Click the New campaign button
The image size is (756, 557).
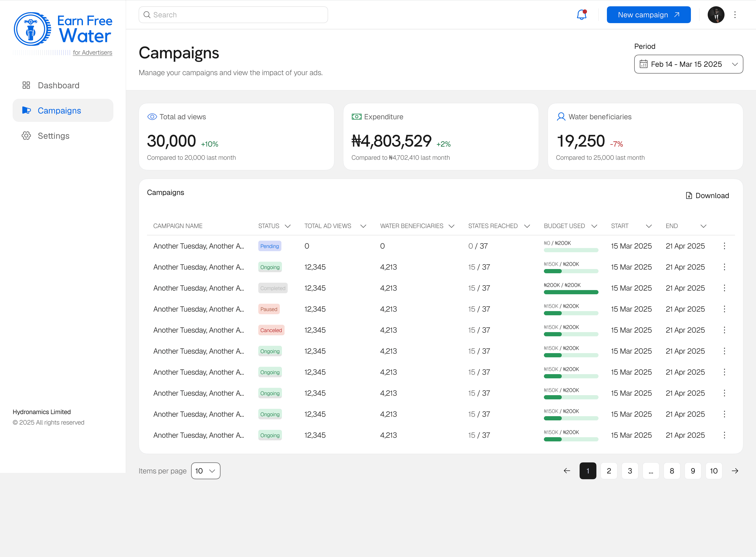click(649, 15)
